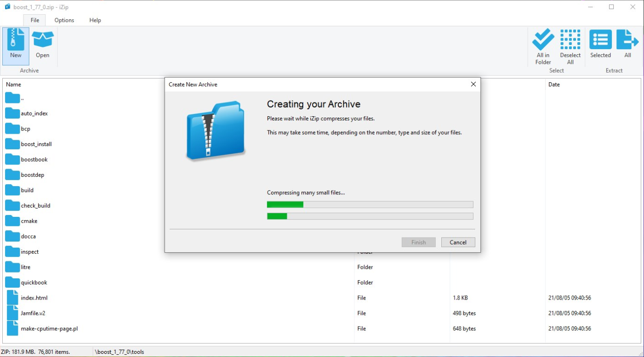Close the Create New Archive dialog

coord(473,84)
